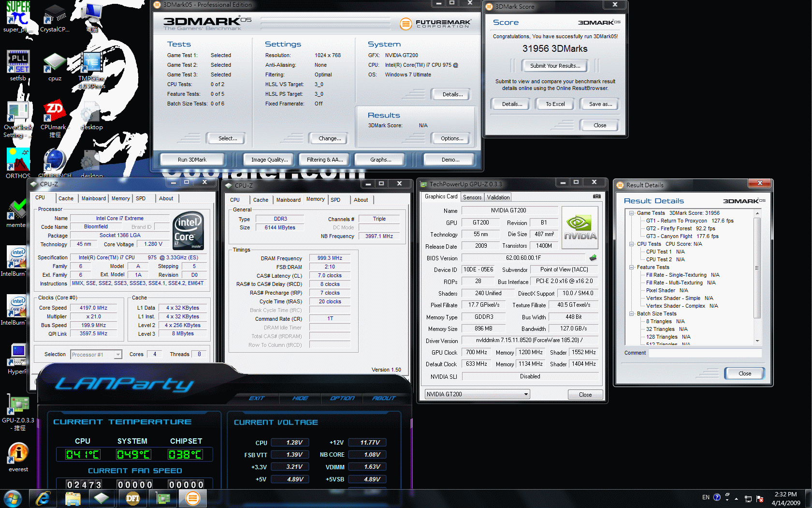Launch Internet Explorer from the taskbar
Image resolution: width=812 pixels, height=508 pixels.
pos(43,498)
